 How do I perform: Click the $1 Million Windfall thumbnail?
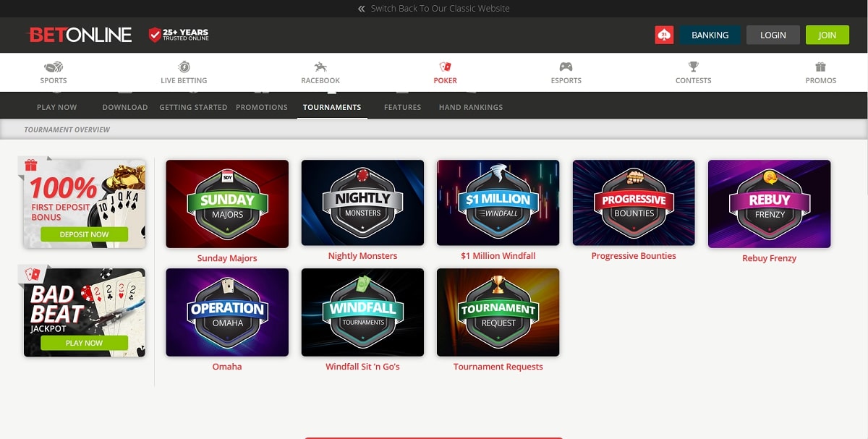pos(498,203)
